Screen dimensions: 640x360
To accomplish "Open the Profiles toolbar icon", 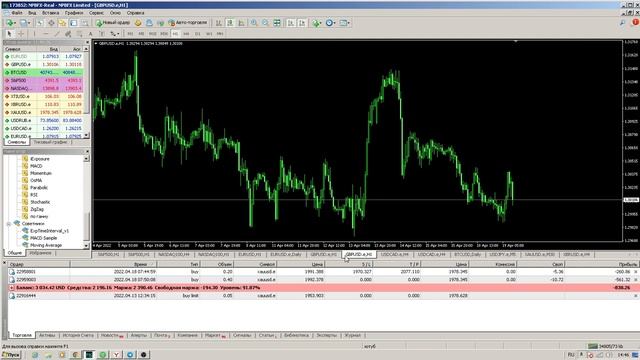I will 24,23.
